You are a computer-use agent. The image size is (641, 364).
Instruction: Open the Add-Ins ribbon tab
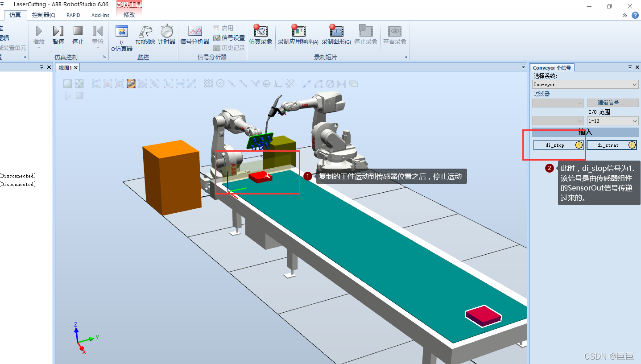point(100,15)
